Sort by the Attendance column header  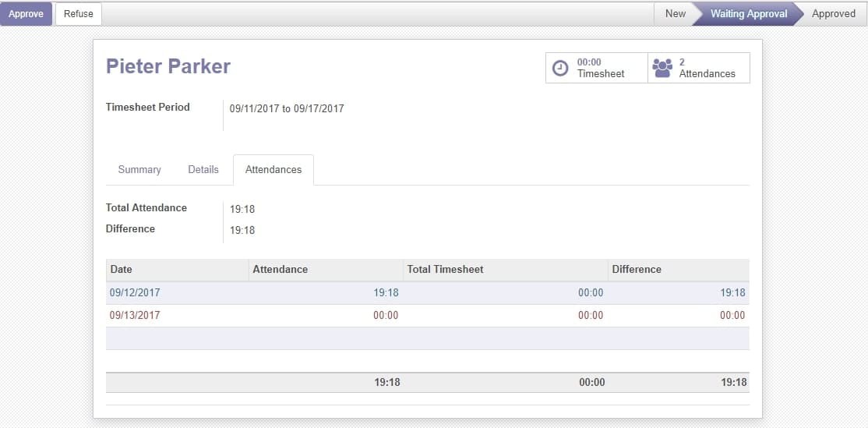(326, 270)
